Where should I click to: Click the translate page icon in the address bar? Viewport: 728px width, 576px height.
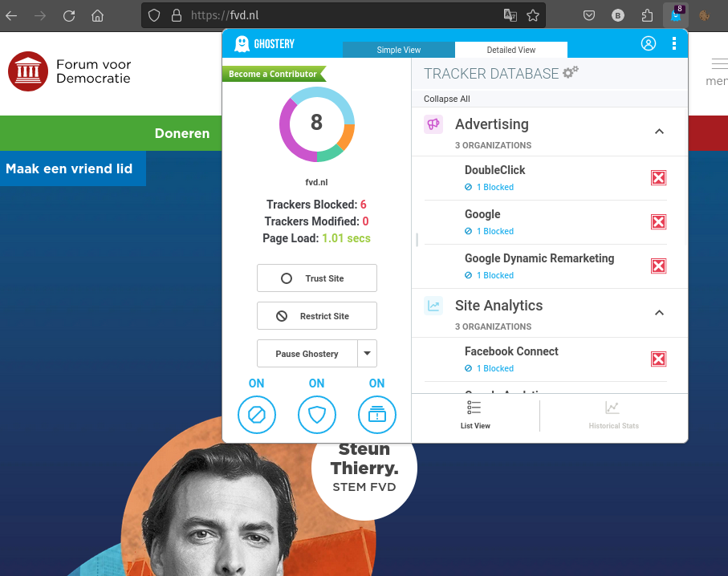coord(510,15)
